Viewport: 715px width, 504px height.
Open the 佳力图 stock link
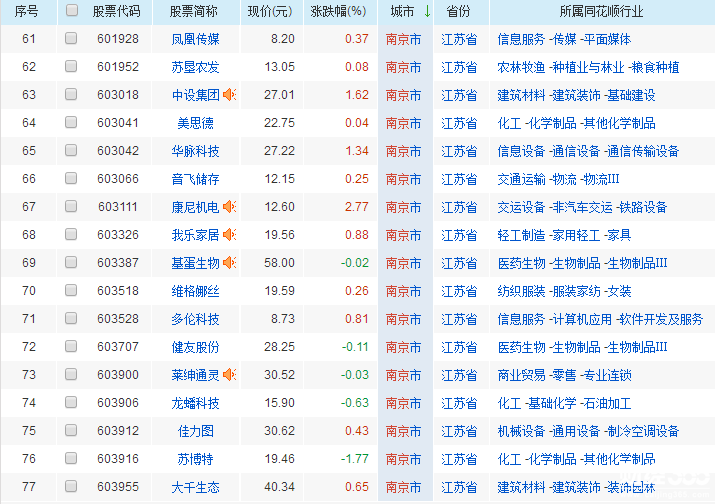pyautogui.click(x=195, y=431)
